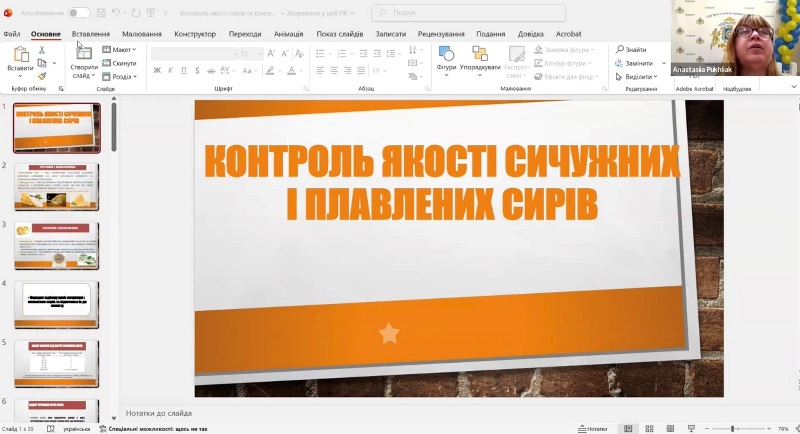Switch to Slide Sorter view in status bar
The width and height of the screenshot is (800, 434).
pos(650,428)
